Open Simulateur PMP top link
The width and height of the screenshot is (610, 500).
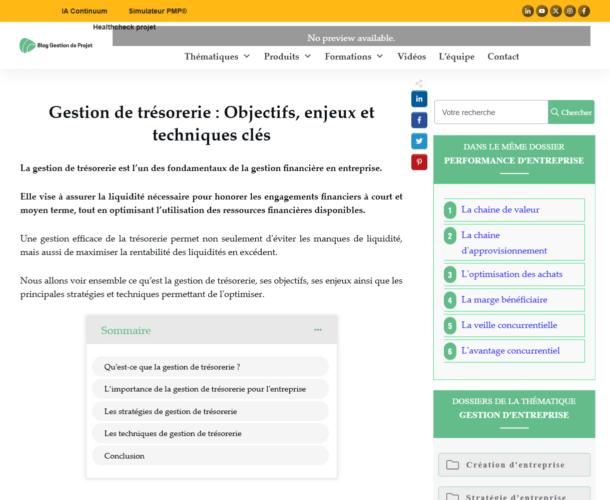point(158,11)
